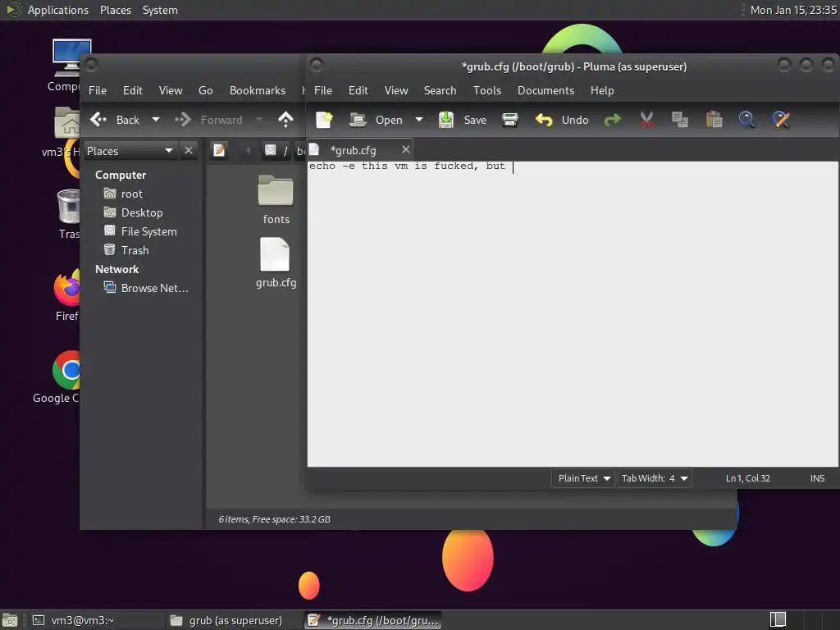Image resolution: width=840 pixels, height=630 pixels.
Task: Go Back in the file manager
Action: click(115, 120)
